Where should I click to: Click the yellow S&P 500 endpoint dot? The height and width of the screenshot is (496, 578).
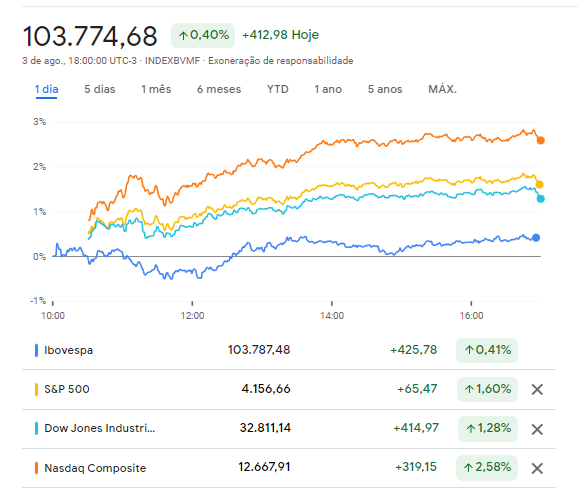tap(539, 184)
